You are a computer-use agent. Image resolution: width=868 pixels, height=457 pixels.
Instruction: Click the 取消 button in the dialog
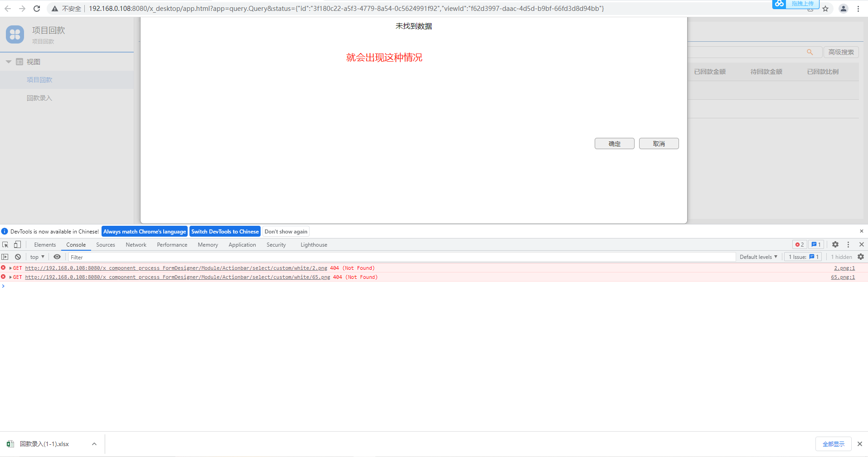[659, 144]
